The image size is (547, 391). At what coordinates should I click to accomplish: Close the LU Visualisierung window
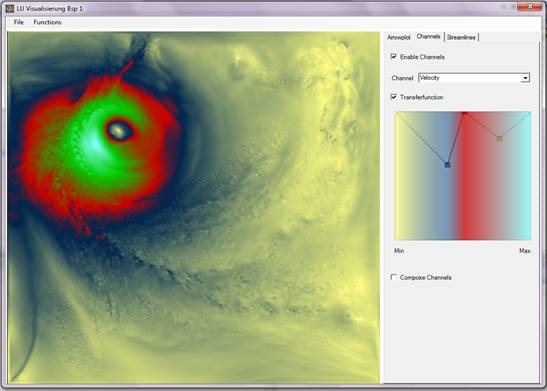tap(530, 6)
